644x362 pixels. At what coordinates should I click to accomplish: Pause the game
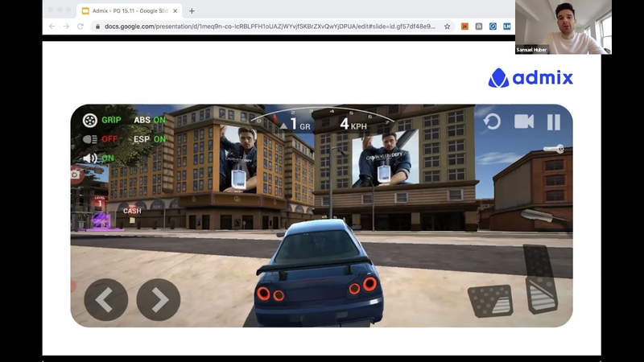click(554, 122)
